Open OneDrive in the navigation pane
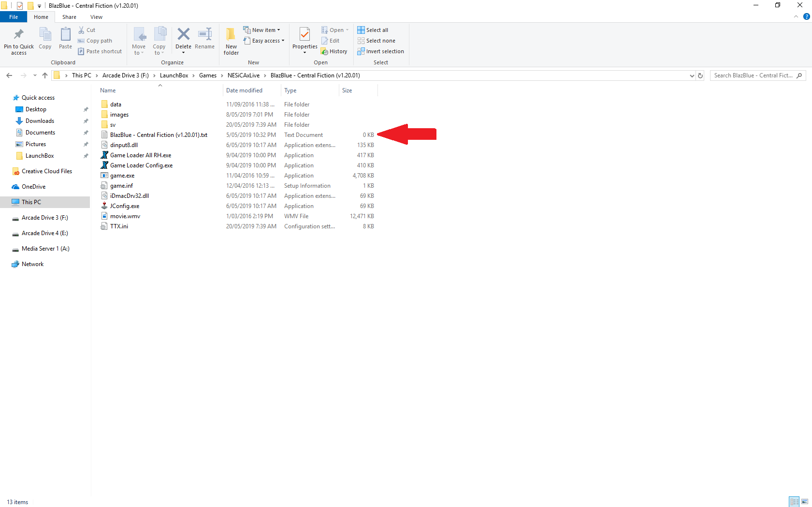The image size is (812, 507). click(x=33, y=187)
